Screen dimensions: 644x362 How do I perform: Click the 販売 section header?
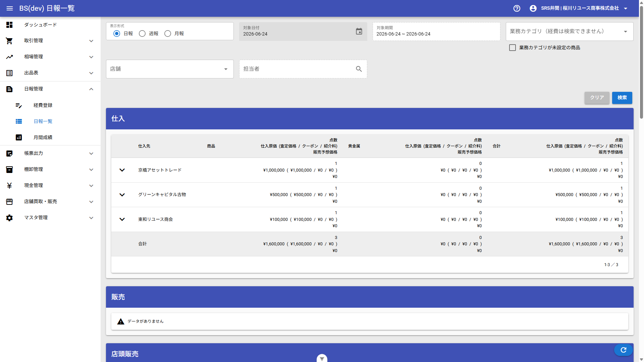(370, 297)
